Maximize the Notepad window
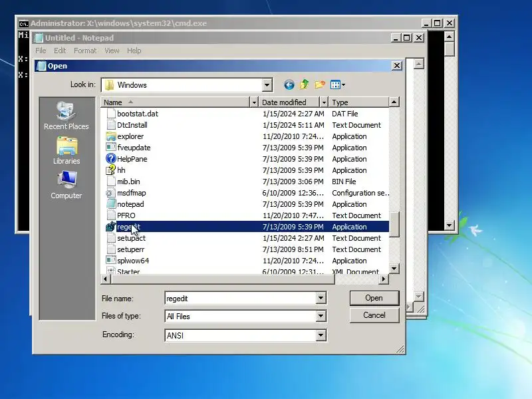This screenshot has height=399, width=532. pyautogui.click(x=407, y=37)
